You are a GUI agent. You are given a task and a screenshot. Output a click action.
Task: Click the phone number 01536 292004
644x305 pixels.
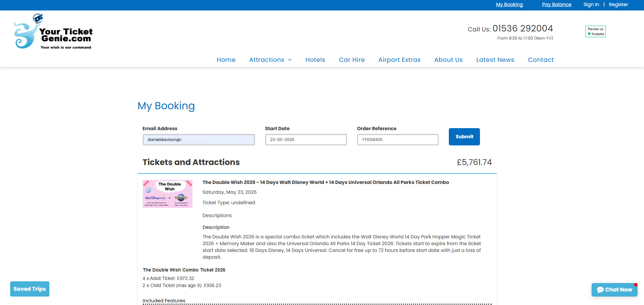click(523, 28)
